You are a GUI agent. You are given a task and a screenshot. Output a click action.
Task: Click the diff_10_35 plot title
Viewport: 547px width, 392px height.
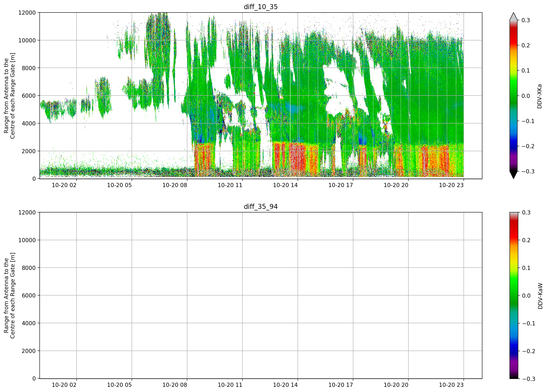coord(261,7)
